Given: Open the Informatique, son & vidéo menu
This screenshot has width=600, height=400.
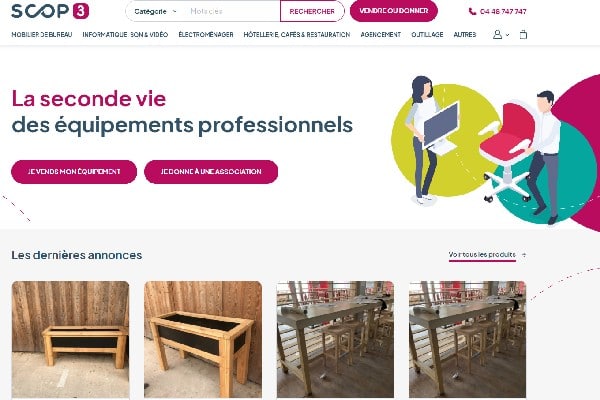Looking at the screenshot, I should tap(125, 34).
